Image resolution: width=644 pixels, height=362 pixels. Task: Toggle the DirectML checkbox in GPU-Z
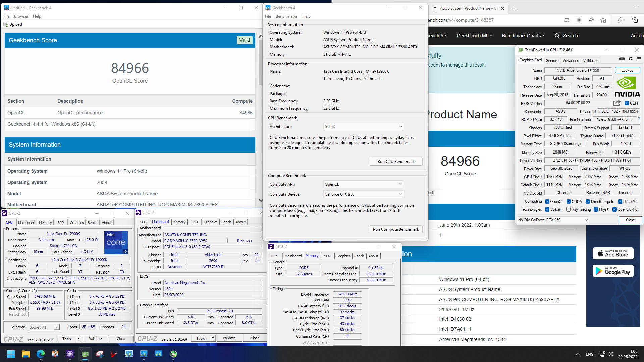tap(620, 202)
